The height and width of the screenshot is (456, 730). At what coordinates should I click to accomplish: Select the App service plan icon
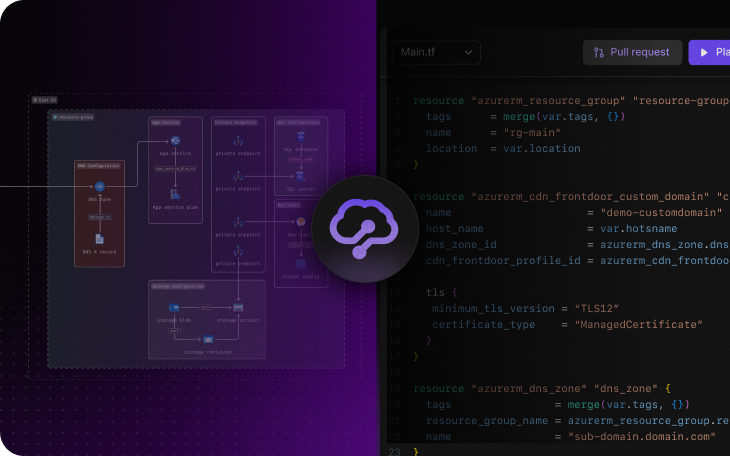click(x=175, y=194)
